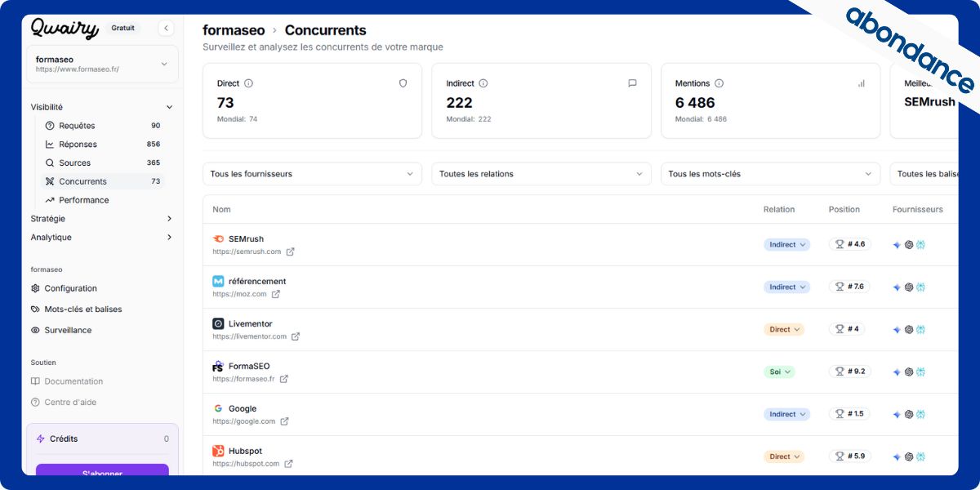Open external link for moz.com
The width and height of the screenshot is (980, 490).
pos(276,294)
